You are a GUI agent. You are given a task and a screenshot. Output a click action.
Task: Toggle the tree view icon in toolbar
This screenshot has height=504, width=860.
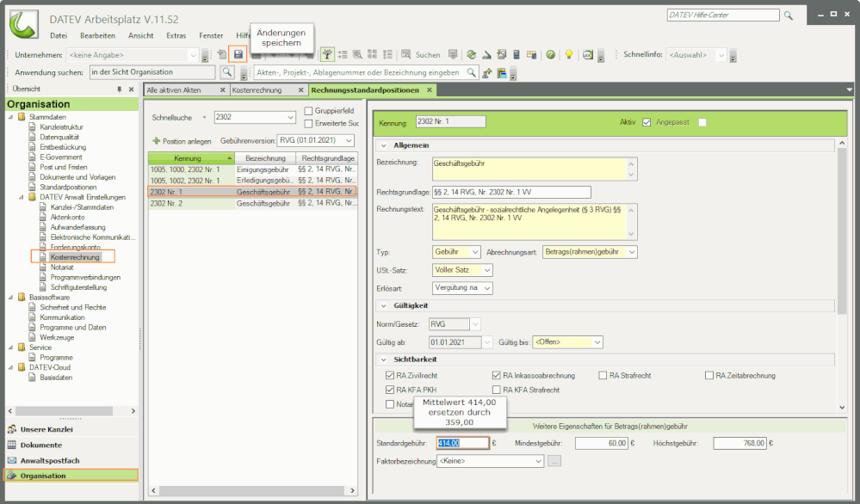pyautogui.click(x=327, y=54)
